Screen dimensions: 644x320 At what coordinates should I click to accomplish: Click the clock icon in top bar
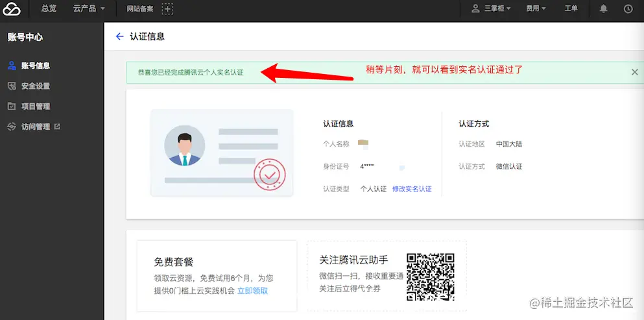(x=628, y=8)
